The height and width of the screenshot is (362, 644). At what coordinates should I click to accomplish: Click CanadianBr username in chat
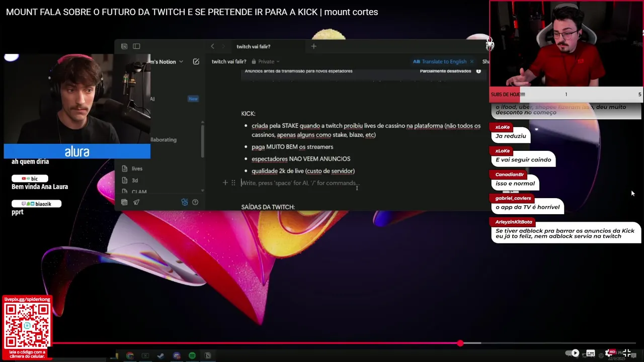coord(510,174)
